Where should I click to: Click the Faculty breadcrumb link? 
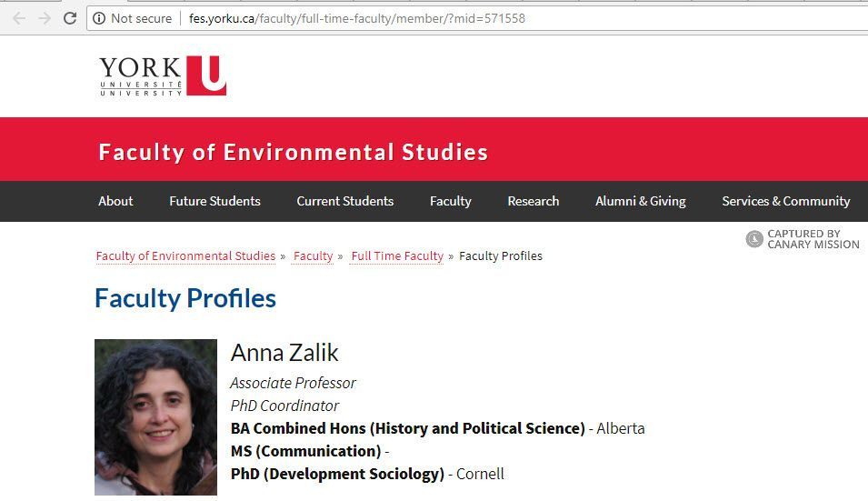[313, 256]
